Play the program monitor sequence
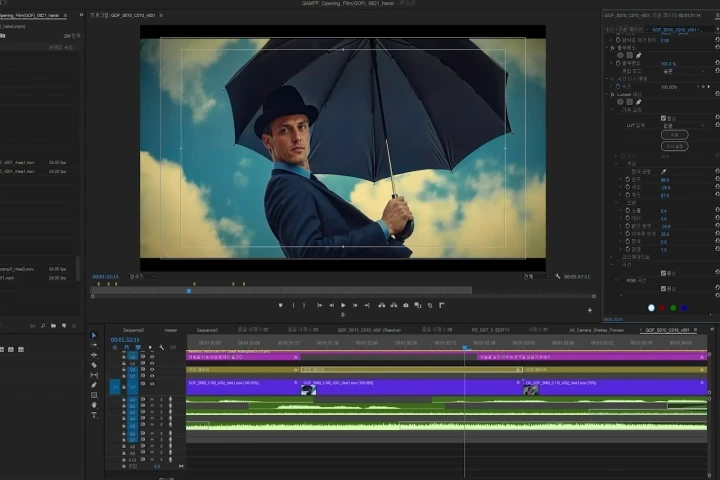Viewport: 720px width, 480px height. (343, 305)
